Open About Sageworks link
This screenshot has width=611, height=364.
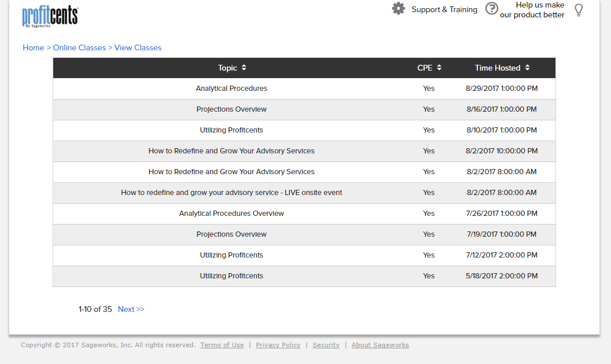[x=380, y=345]
